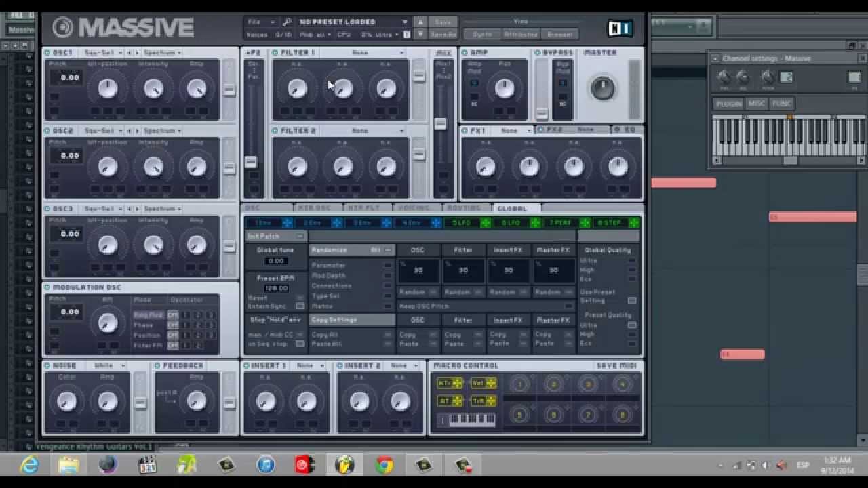This screenshot has height=488, width=868.
Task: Click the Save As preset button
Action: (x=443, y=34)
